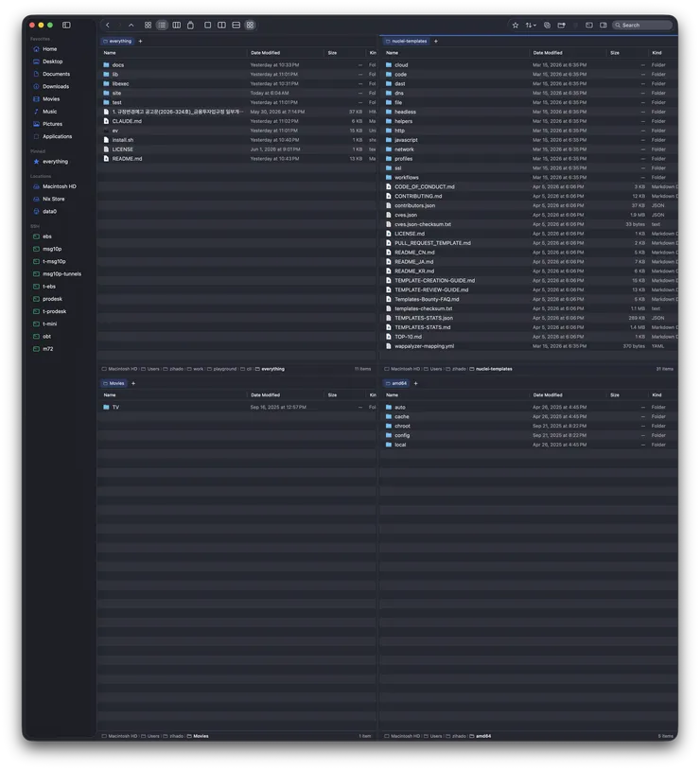The height and width of the screenshot is (770, 700).
Task: Select side-by-side two-pane layout
Action: [x=222, y=25]
